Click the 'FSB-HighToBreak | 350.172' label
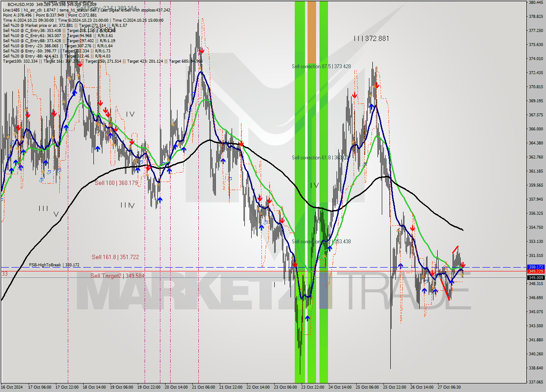546x392 pixels. (54, 265)
